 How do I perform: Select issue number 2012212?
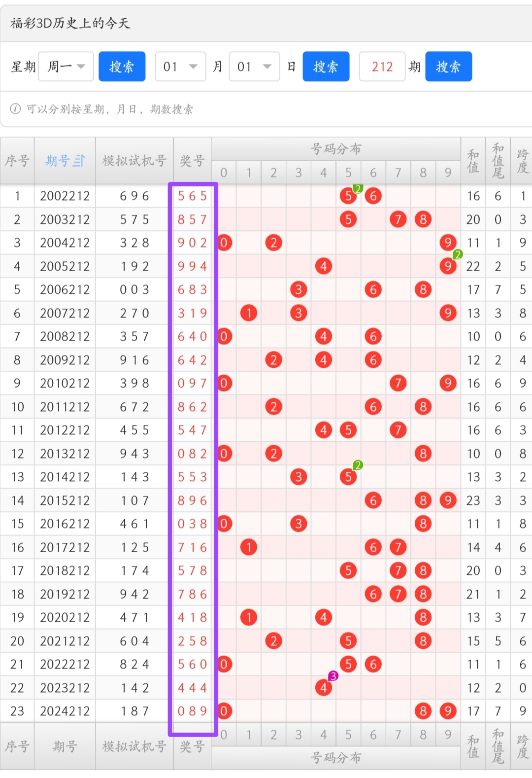coord(65,430)
